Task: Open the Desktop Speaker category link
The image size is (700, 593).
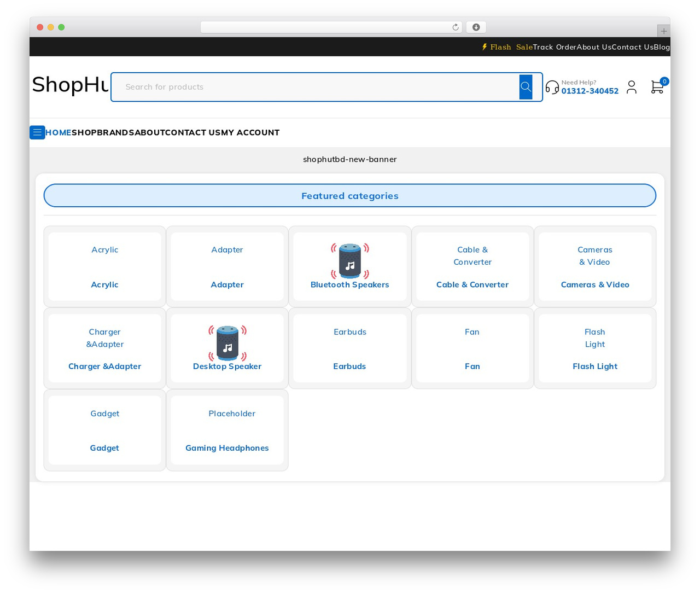Action: pyautogui.click(x=227, y=367)
